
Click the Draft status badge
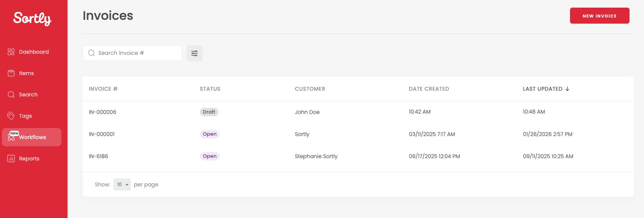(209, 112)
